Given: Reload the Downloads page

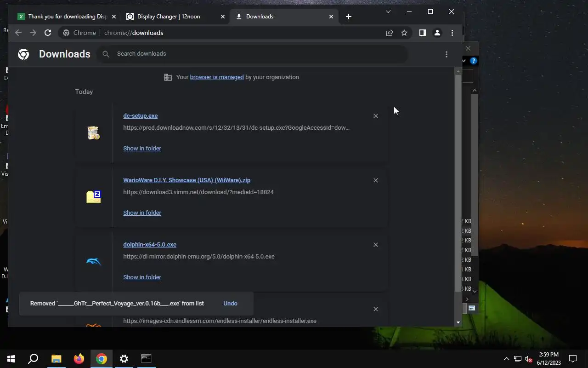Looking at the screenshot, I should coord(48,33).
